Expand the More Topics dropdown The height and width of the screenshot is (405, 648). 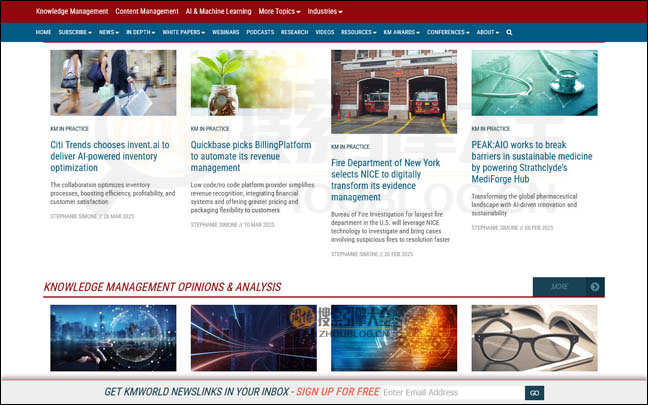click(x=279, y=11)
